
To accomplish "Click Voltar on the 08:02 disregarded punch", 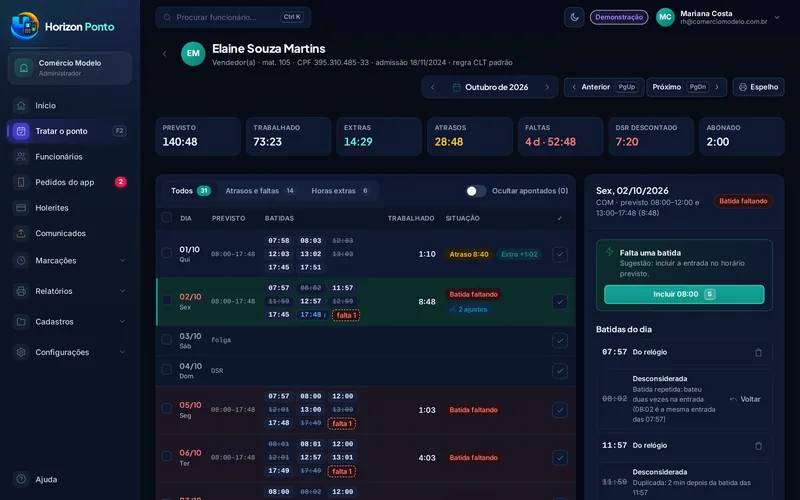I will (745, 399).
